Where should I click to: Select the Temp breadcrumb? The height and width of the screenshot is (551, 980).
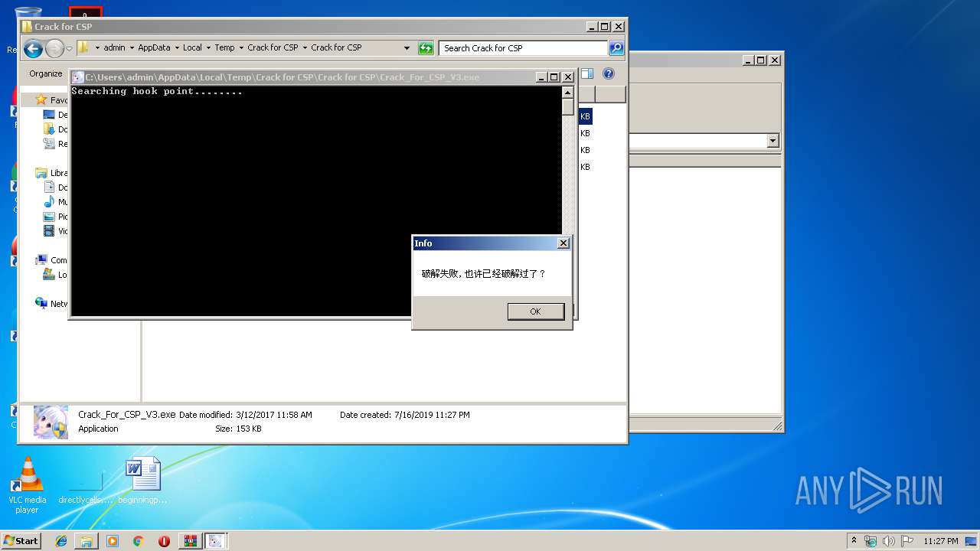click(224, 47)
